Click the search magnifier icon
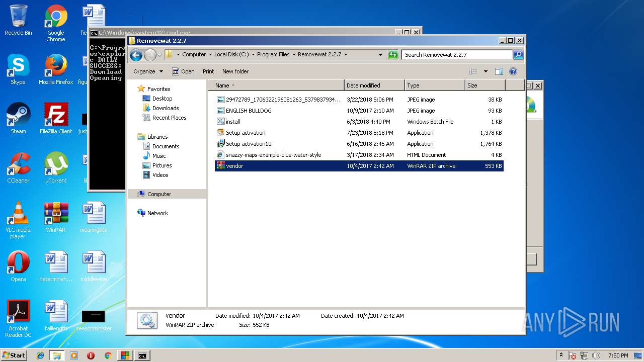This screenshot has width=644, height=362. (x=518, y=55)
